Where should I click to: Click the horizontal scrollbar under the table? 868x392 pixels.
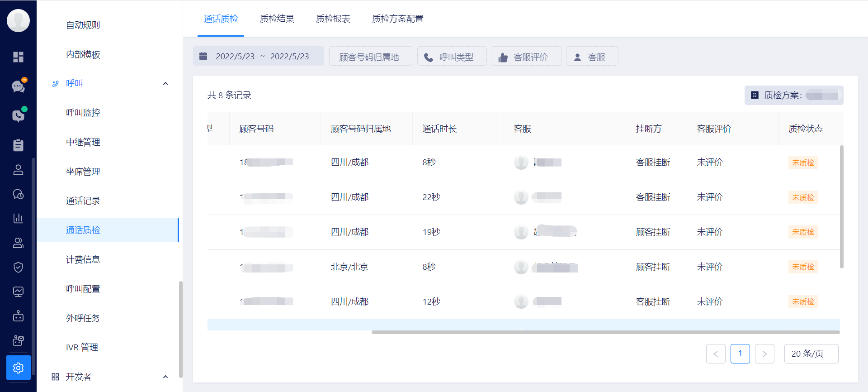point(606,332)
